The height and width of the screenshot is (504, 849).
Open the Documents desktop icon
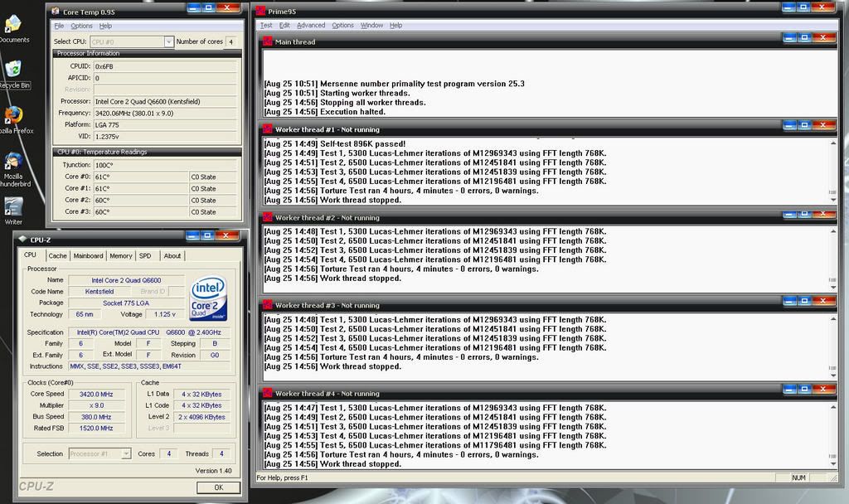click(12, 28)
